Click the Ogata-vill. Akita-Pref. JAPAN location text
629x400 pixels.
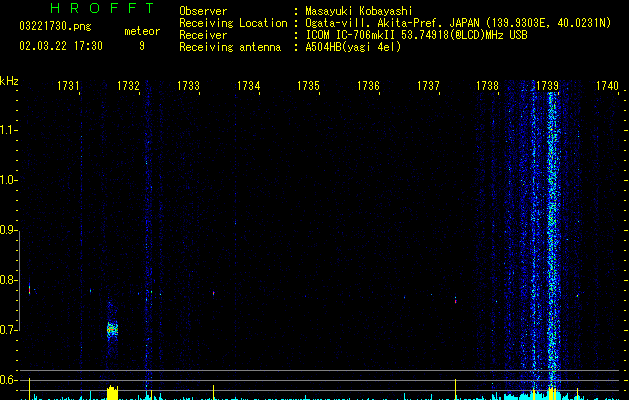point(458,23)
